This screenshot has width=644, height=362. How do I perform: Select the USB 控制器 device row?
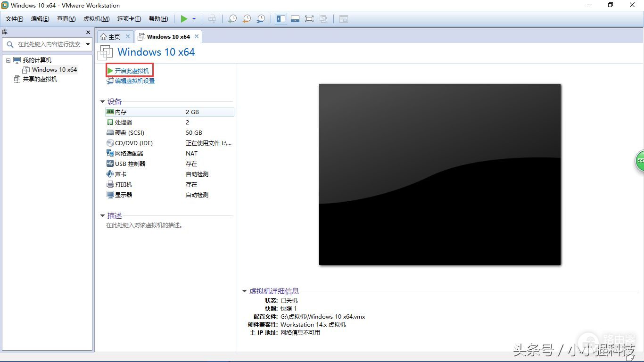pyautogui.click(x=170, y=164)
